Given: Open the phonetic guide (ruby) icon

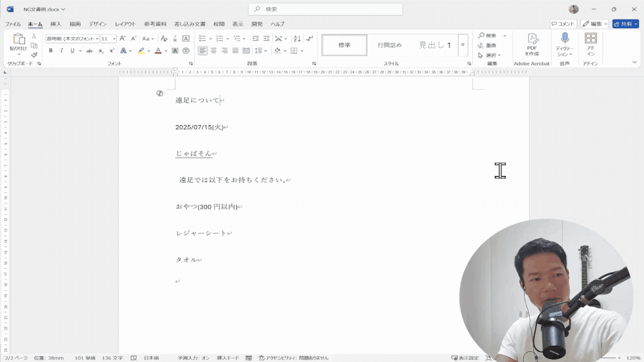Looking at the screenshot, I should (175, 38).
